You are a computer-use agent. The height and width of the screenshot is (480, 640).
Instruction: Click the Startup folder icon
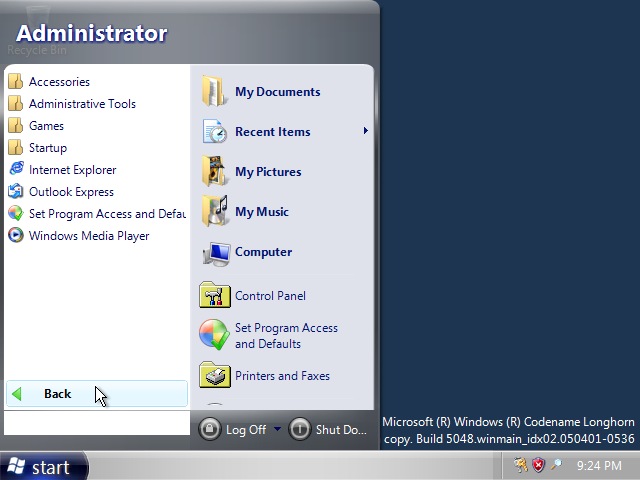16,147
